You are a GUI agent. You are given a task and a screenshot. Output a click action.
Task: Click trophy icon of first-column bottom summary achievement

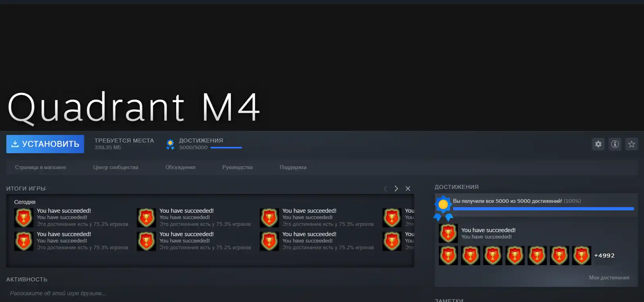(24, 241)
